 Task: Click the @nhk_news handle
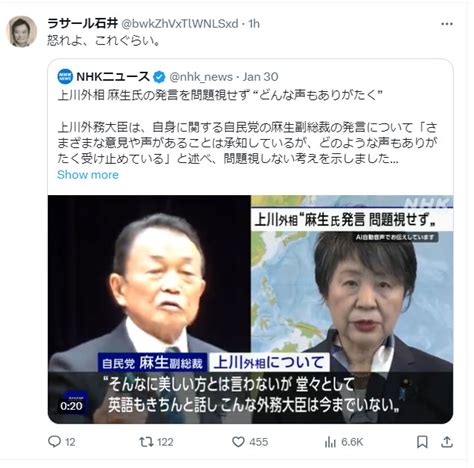tap(201, 77)
